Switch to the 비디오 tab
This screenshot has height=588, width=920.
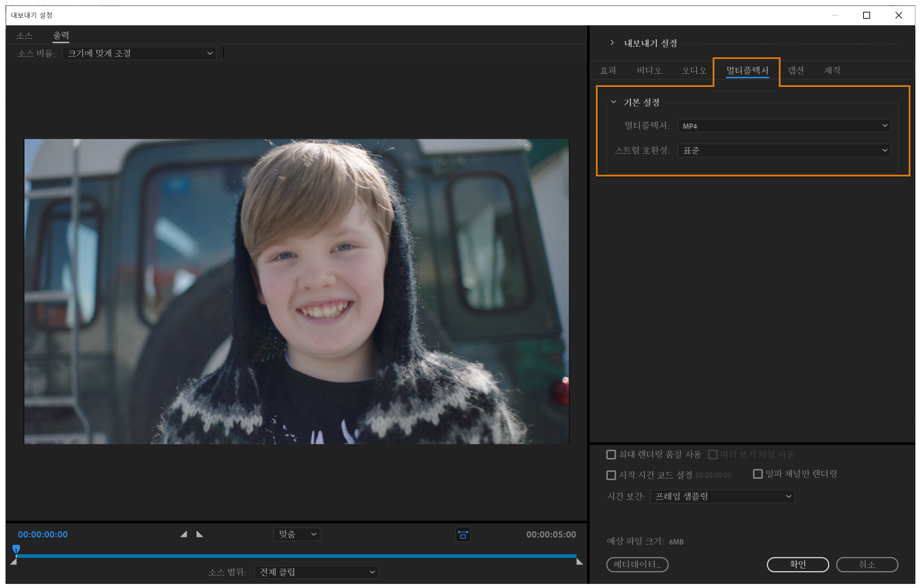point(649,71)
